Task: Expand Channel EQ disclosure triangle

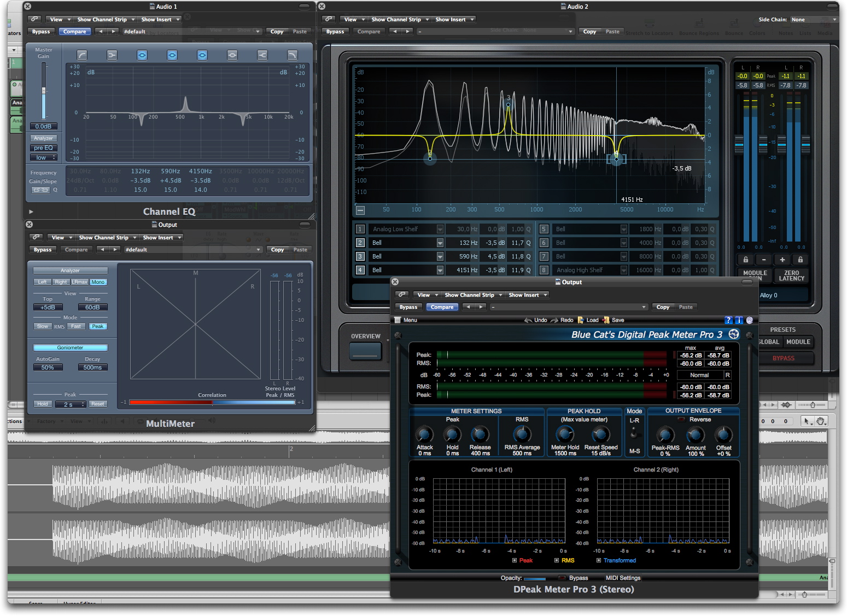Action: (x=31, y=212)
